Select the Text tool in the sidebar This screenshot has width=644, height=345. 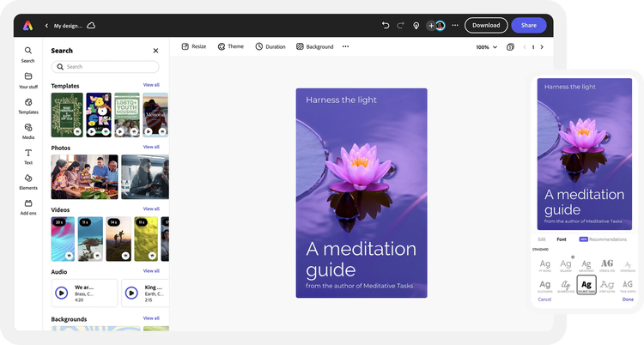[x=28, y=157]
